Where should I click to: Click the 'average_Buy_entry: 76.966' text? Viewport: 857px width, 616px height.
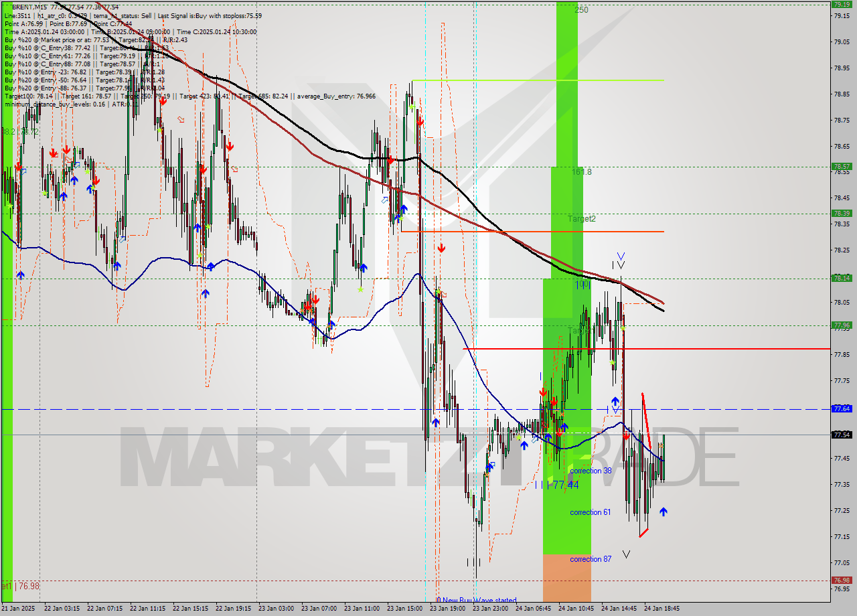click(336, 96)
